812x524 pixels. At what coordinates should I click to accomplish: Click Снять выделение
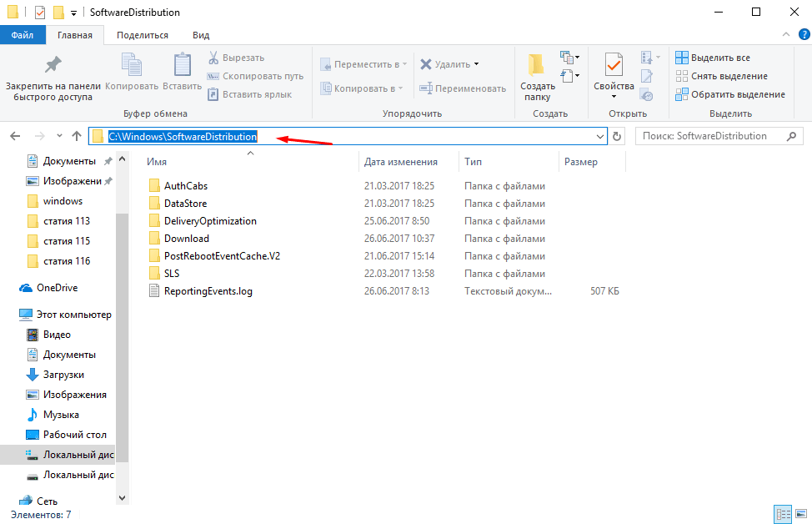721,76
